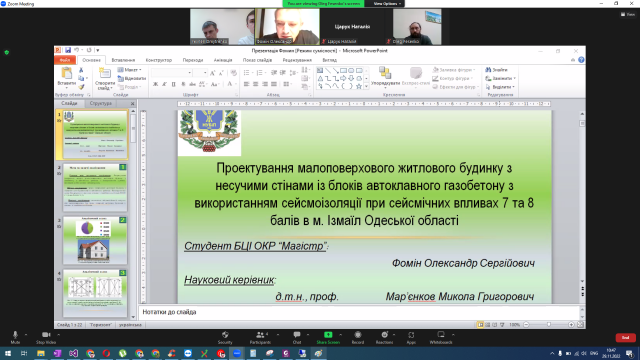
Task: Click the Record icon in Zoom toolbar
Action: [x=358, y=335]
